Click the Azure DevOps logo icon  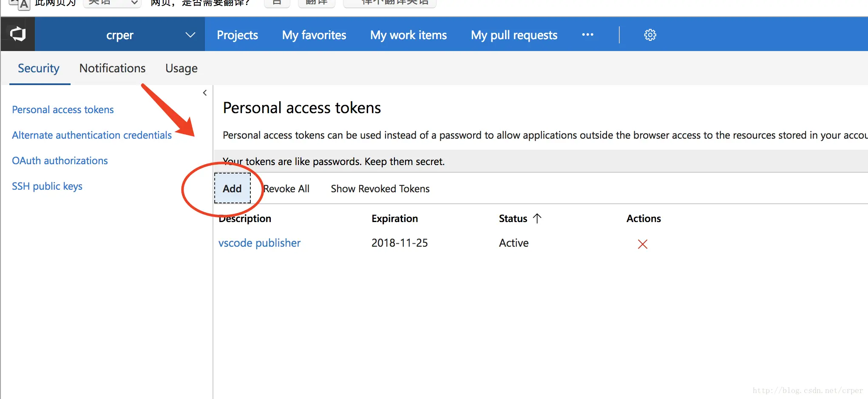[18, 34]
